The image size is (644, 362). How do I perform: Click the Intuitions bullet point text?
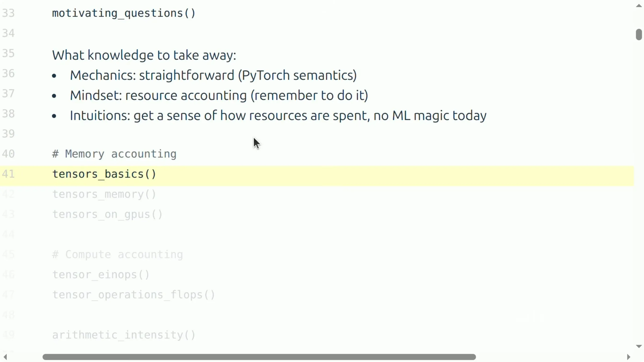(x=278, y=116)
